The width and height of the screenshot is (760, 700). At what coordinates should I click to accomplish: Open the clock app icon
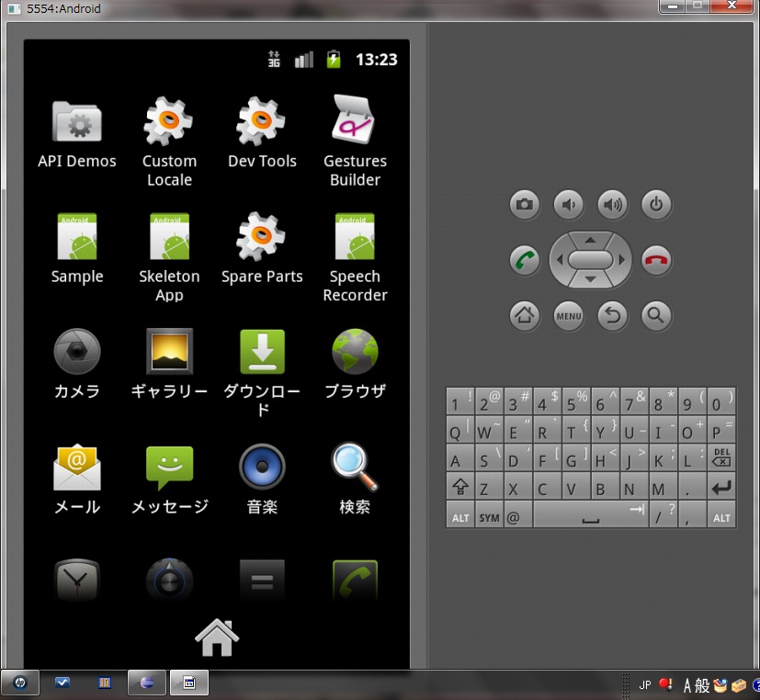[x=77, y=580]
